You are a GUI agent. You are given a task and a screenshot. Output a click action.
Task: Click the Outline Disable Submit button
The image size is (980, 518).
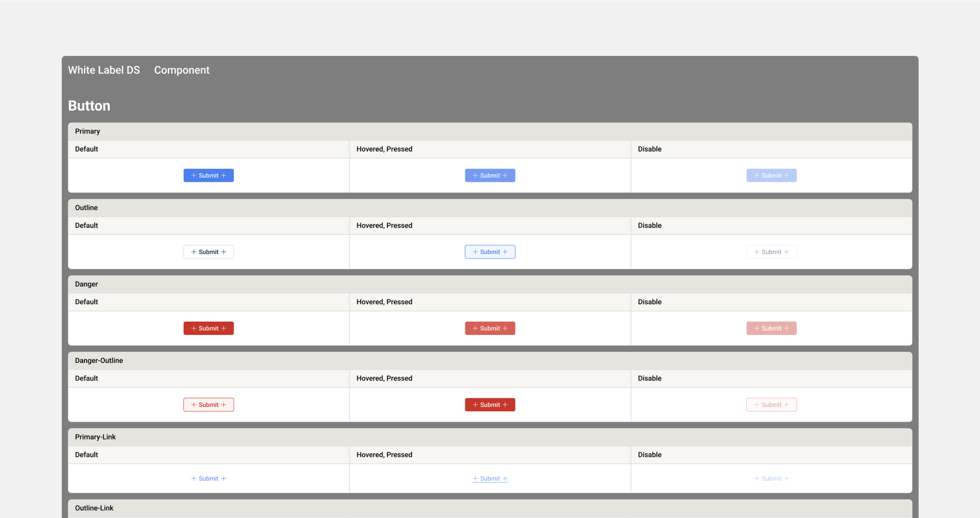click(771, 252)
